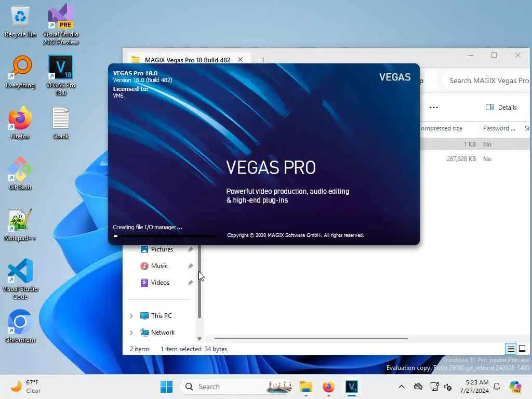The width and height of the screenshot is (532, 399).
Task: Select the file row showing 287,328 KB
Action: click(x=474, y=159)
